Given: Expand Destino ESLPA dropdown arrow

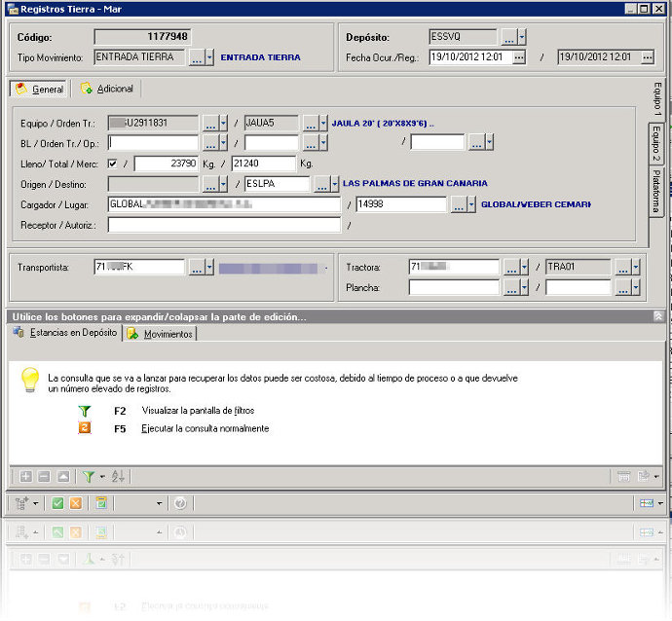Looking at the screenshot, I should point(335,184).
